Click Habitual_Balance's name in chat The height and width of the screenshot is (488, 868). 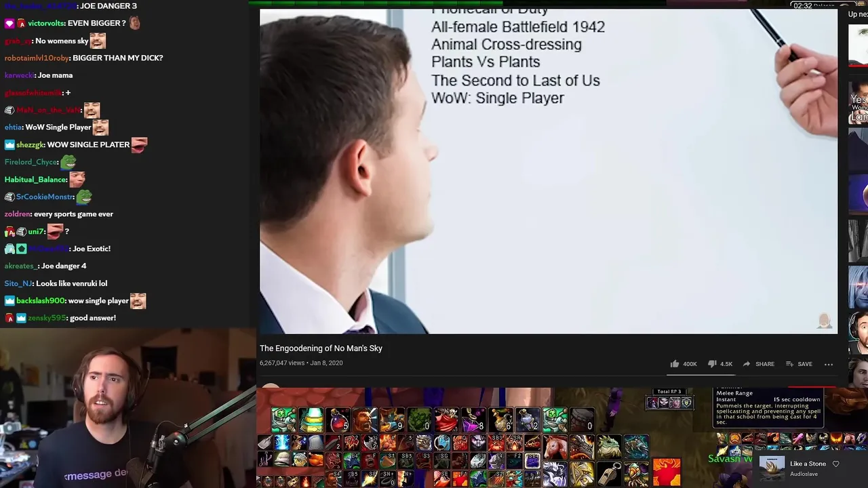click(x=36, y=180)
